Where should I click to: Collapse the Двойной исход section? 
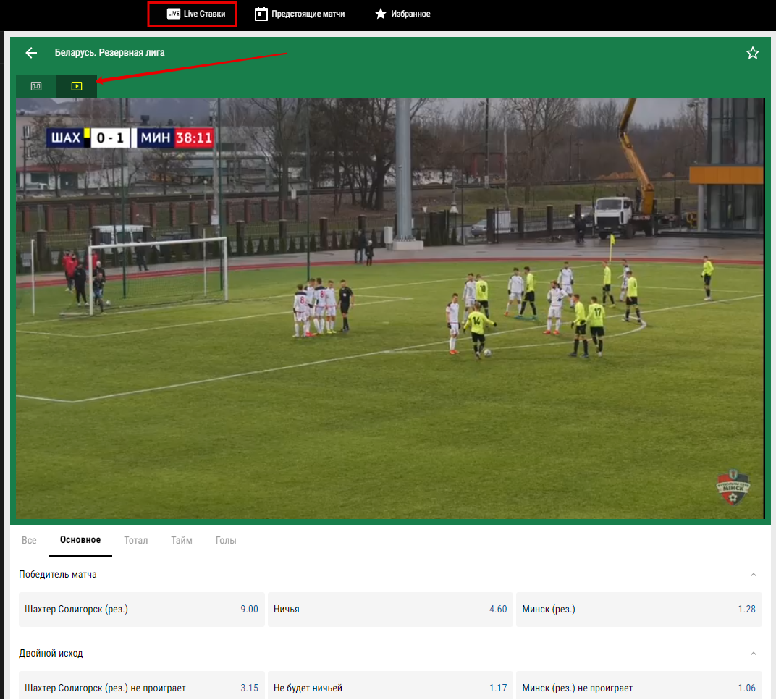pyautogui.click(x=753, y=654)
